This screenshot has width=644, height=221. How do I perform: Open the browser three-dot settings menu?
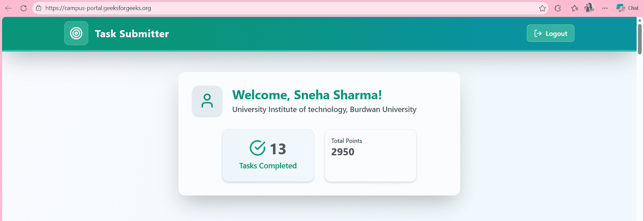coord(605,8)
